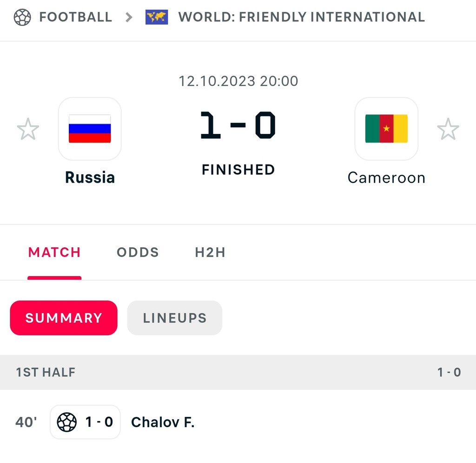This screenshot has height=463, width=476.
Task: Click the football icon in the breadcrumb
Action: click(22, 18)
